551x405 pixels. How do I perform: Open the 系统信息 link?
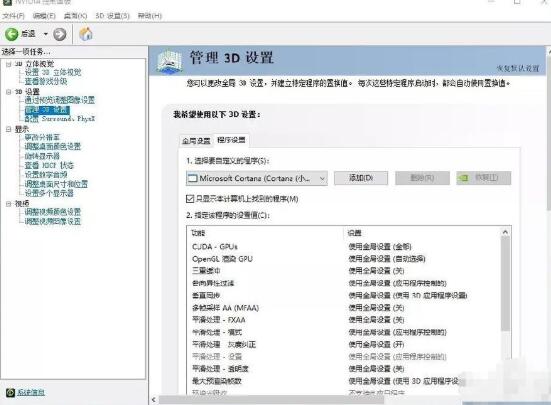31,392
